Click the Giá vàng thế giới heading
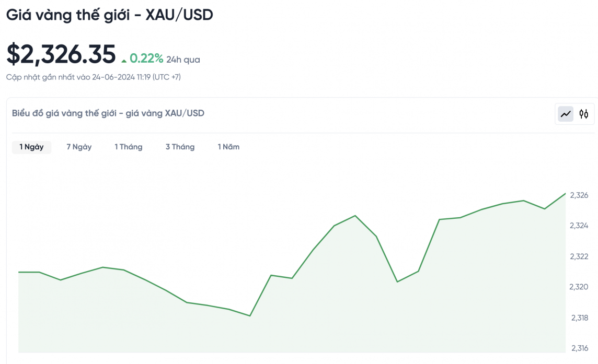The height and width of the screenshot is (364, 598). pos(110,15)
